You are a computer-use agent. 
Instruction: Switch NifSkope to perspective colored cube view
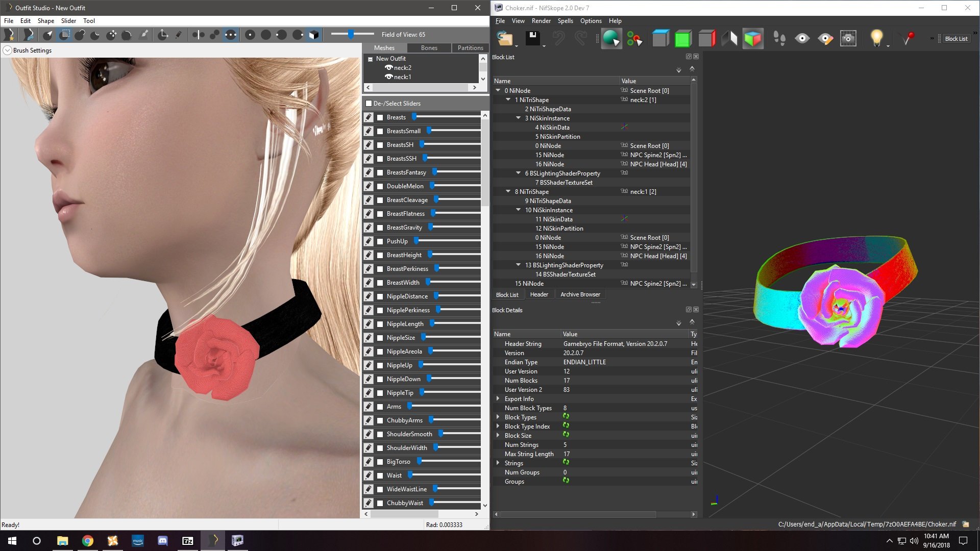click(753, 39)
